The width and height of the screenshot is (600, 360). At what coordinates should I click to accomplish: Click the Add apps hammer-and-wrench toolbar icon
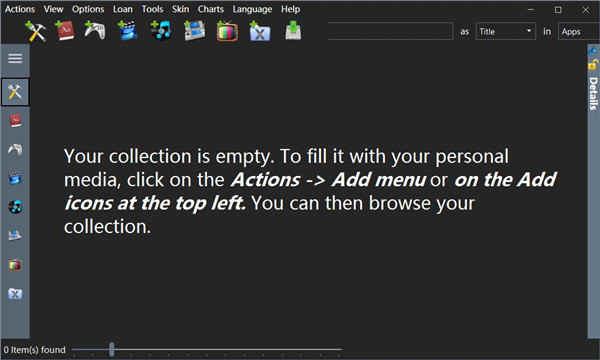click(36, 31)
